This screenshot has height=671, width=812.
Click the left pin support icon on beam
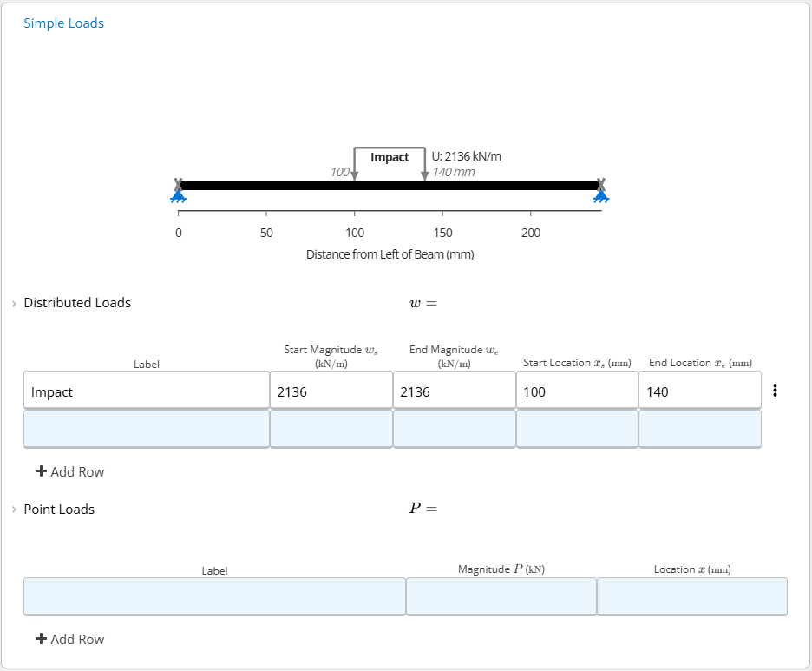(x=178, y=196)
